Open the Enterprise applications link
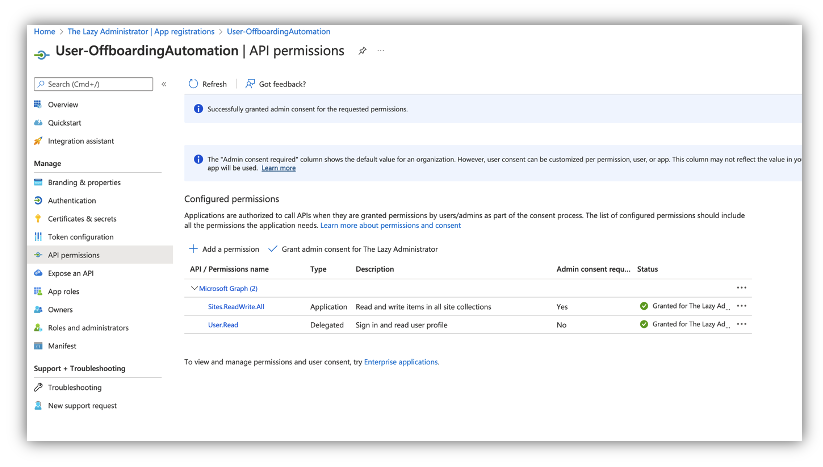 point(401,362)
